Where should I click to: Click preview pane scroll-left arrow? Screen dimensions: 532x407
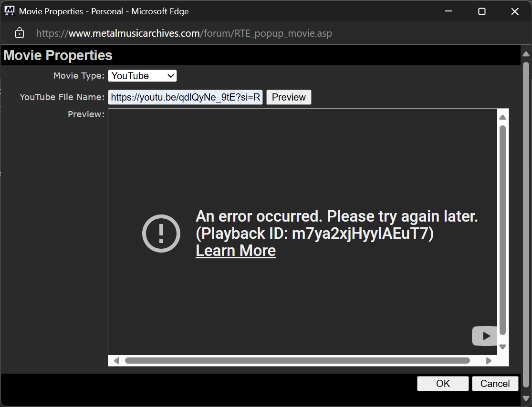point(117,361)
